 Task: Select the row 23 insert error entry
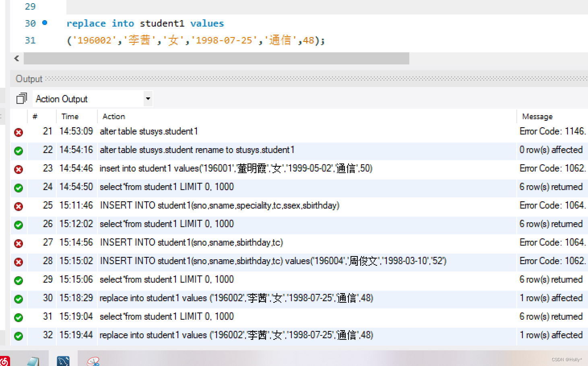[235, 168]
